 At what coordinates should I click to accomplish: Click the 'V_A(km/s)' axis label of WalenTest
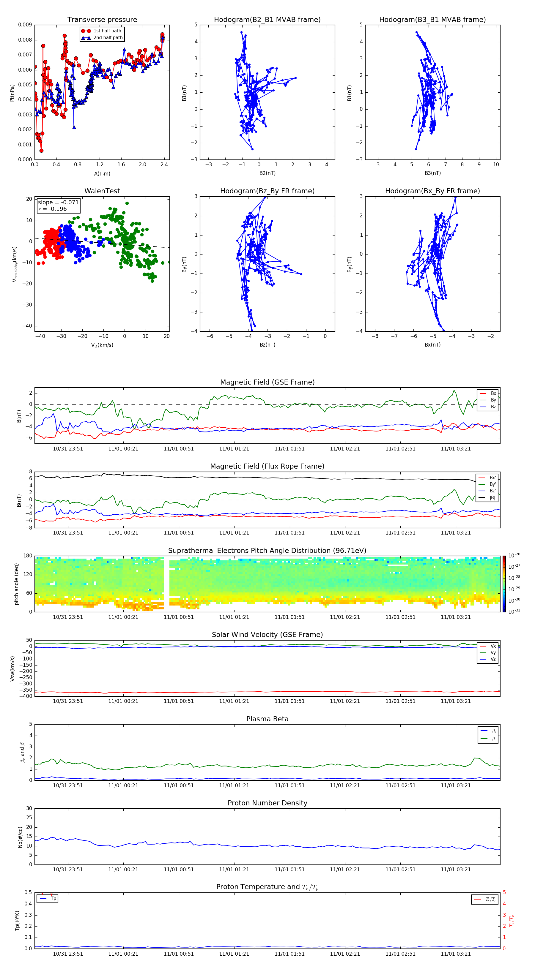(x=102, y=345)
